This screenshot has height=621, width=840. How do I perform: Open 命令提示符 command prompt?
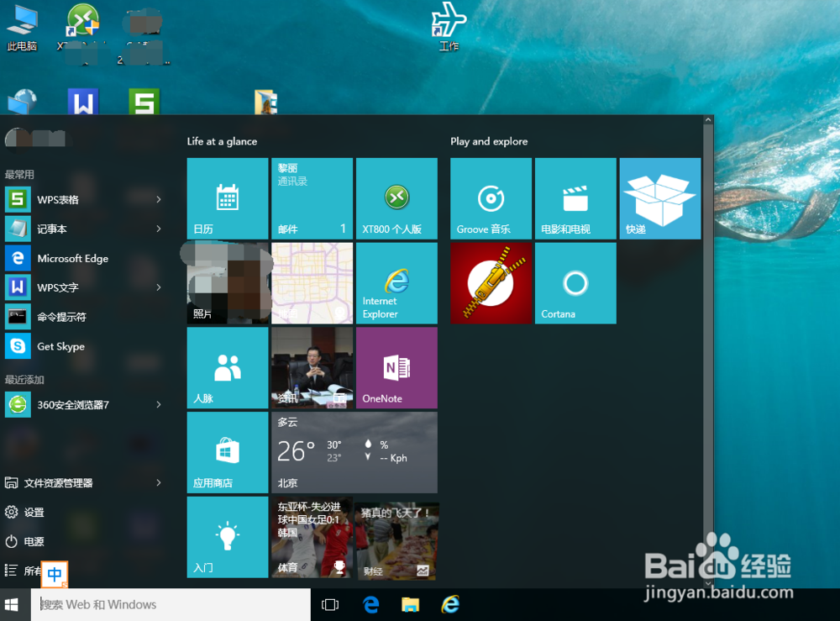pos(86,317)
